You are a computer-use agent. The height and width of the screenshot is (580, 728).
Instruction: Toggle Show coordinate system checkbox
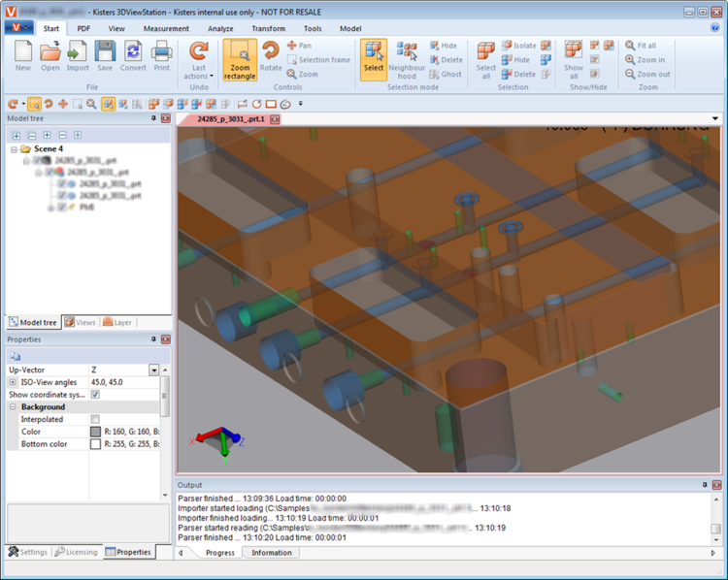tap(95, 395)
